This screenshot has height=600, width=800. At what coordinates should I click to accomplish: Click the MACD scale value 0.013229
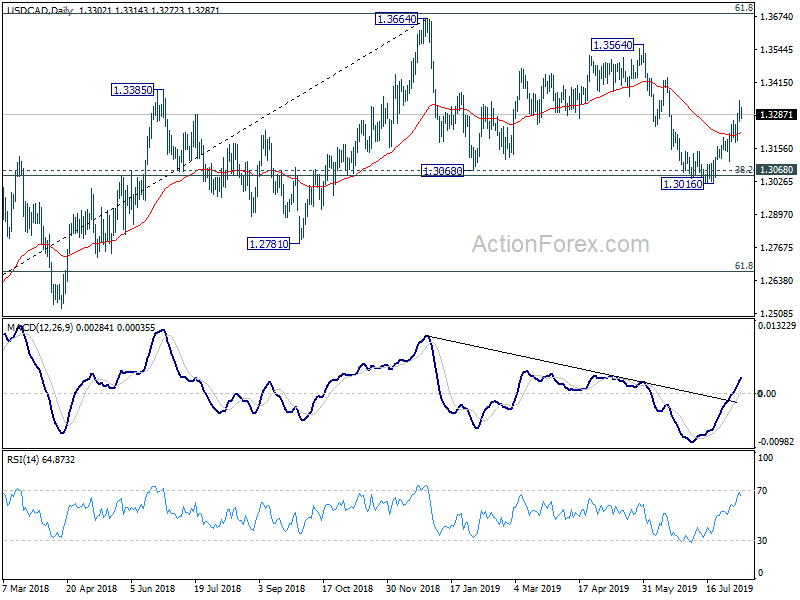click(777, 326)
